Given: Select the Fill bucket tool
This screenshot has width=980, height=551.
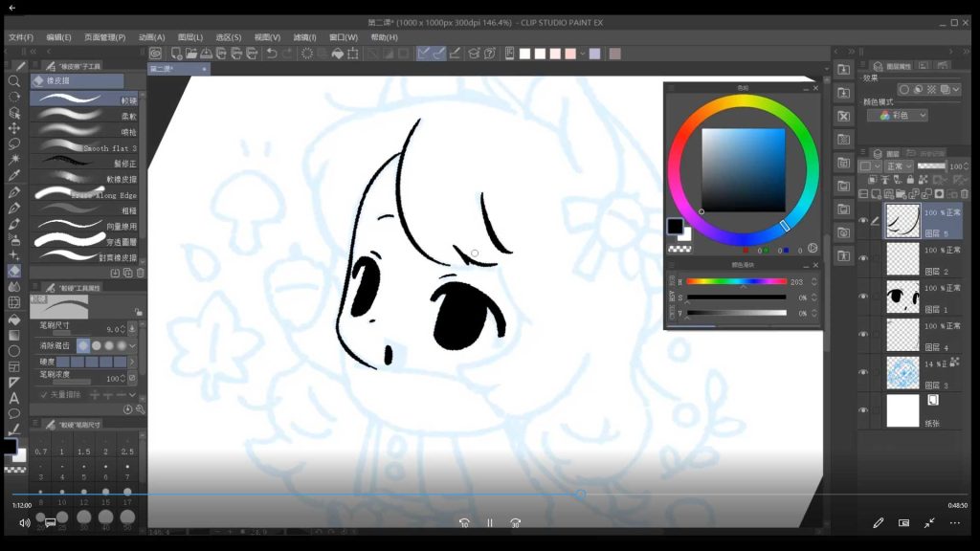Looking at the screenshot, I should 13,320.
